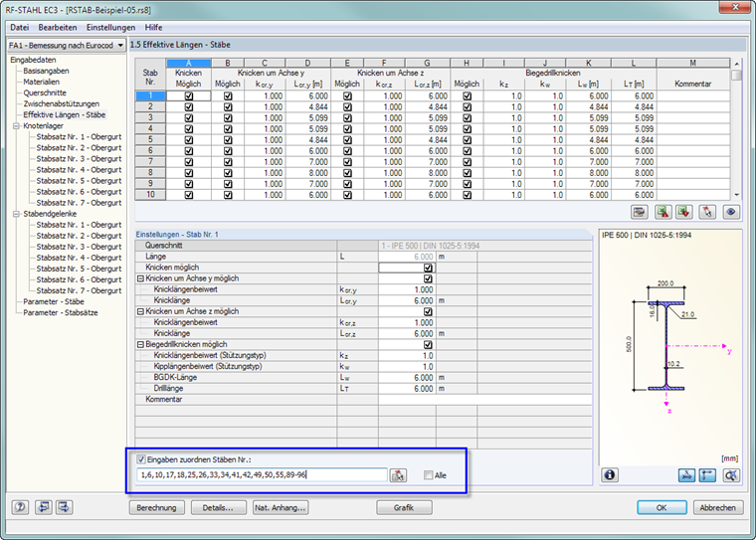Viewport: 756px width, 540px height.
Task: Click the table scrollbar down arrow
Action: 736,195
